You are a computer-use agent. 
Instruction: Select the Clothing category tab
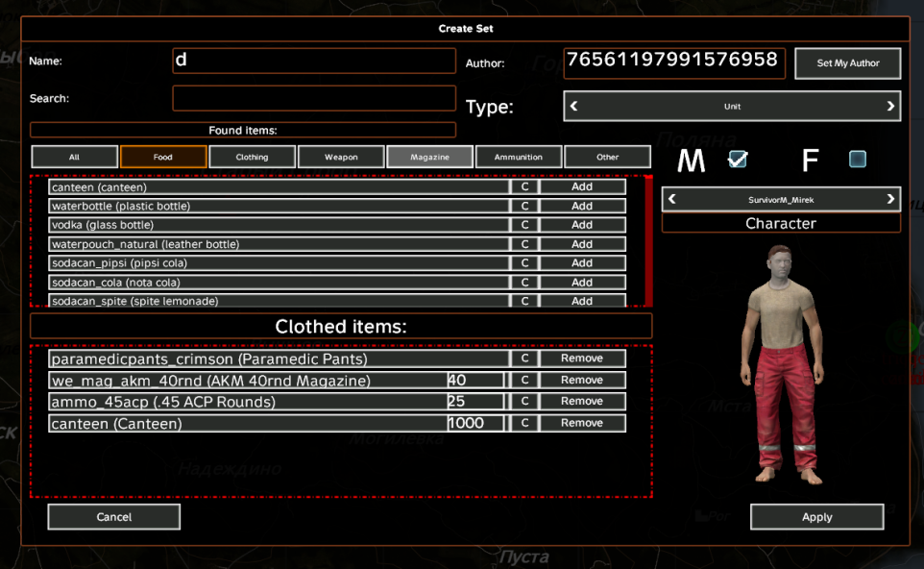(252, 157)
